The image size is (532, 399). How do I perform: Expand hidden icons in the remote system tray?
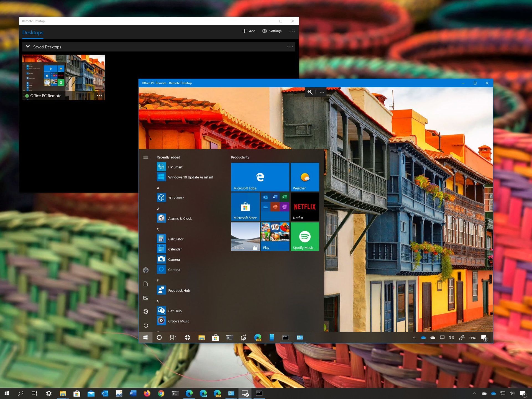click(x=414, y=337)
